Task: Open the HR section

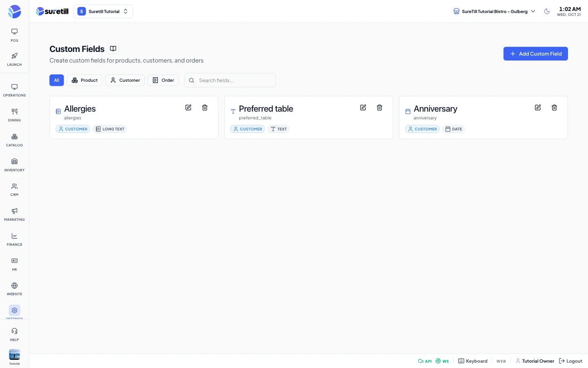Action: pos(14,265)
